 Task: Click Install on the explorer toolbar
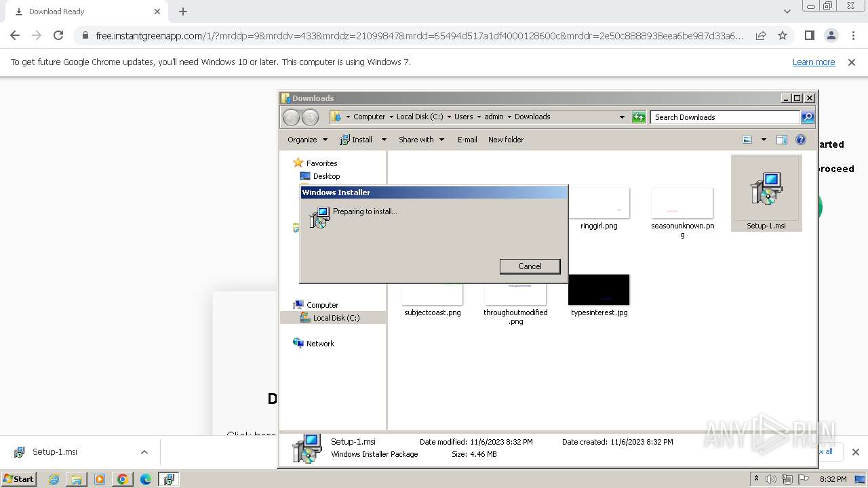(356, 140)
